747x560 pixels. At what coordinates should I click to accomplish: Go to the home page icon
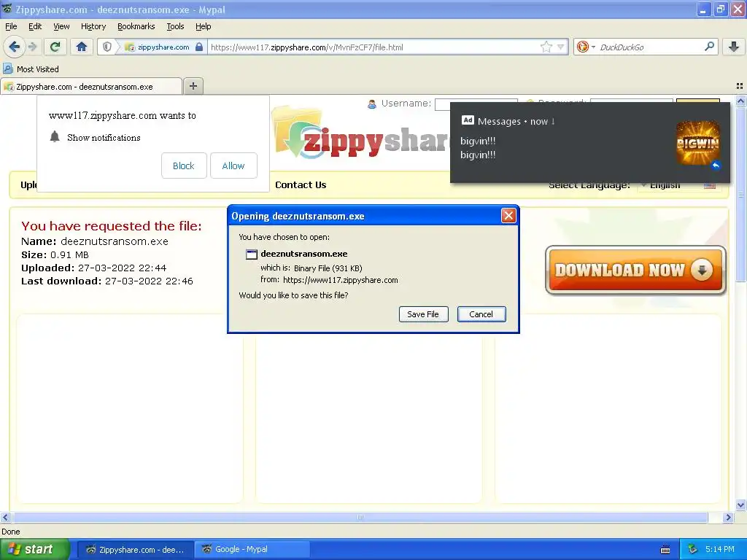pyautogui.click(x=82, y=47)
